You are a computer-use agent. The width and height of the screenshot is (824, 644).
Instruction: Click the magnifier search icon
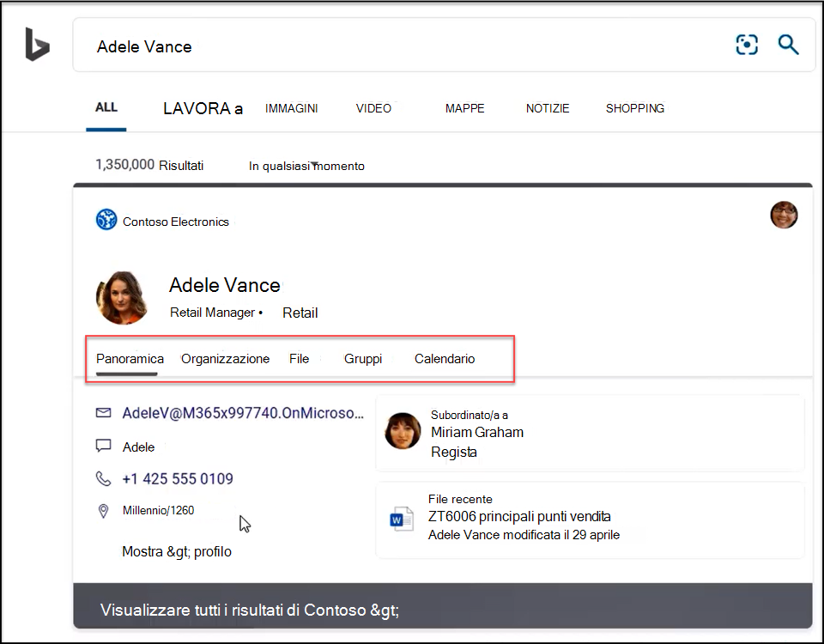tap(788, 45)
